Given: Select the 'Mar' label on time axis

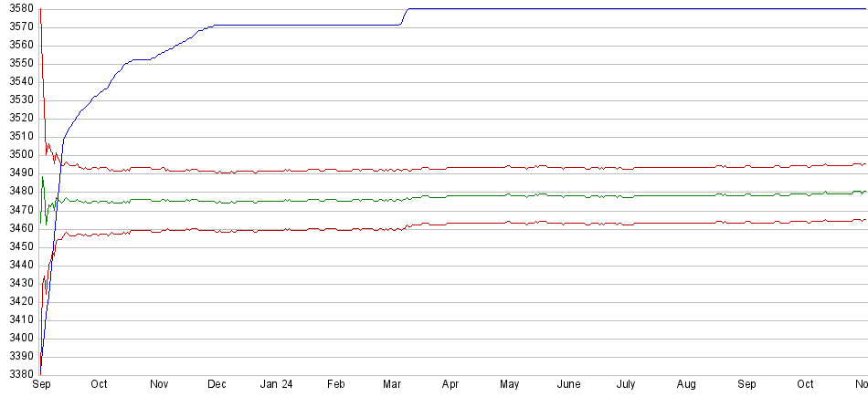Looking at the screenshot, I should click(393, 384).
